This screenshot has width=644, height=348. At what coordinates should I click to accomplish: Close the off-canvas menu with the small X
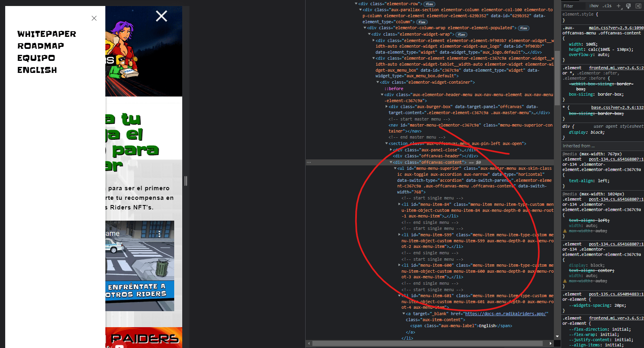(94, 18)
